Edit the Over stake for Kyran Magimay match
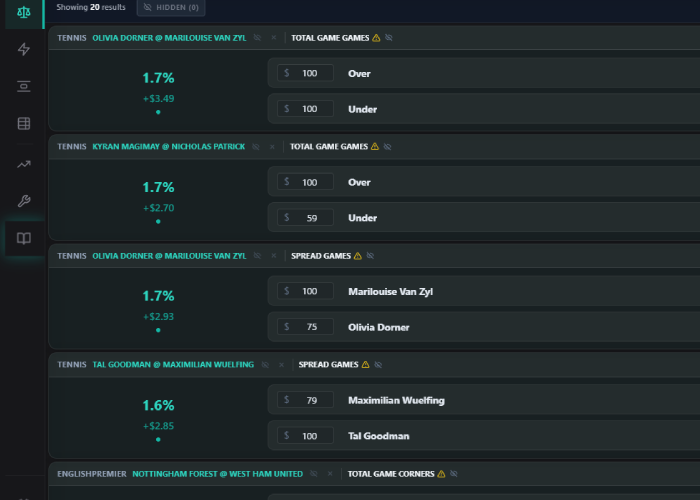700x500 pixels. [x=305, y=182]
